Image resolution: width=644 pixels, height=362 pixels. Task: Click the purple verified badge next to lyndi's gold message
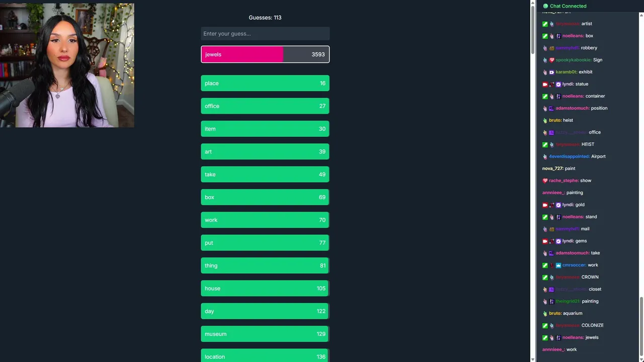(558, 205)
